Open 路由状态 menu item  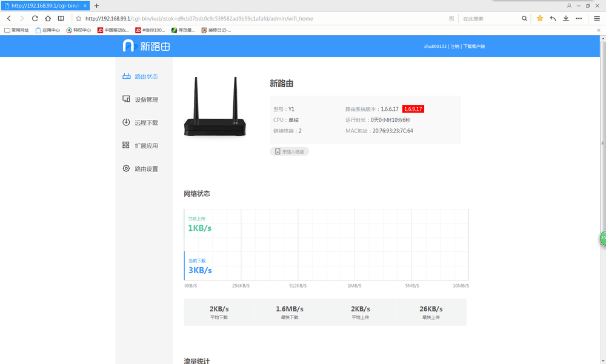tap(146, 76)
